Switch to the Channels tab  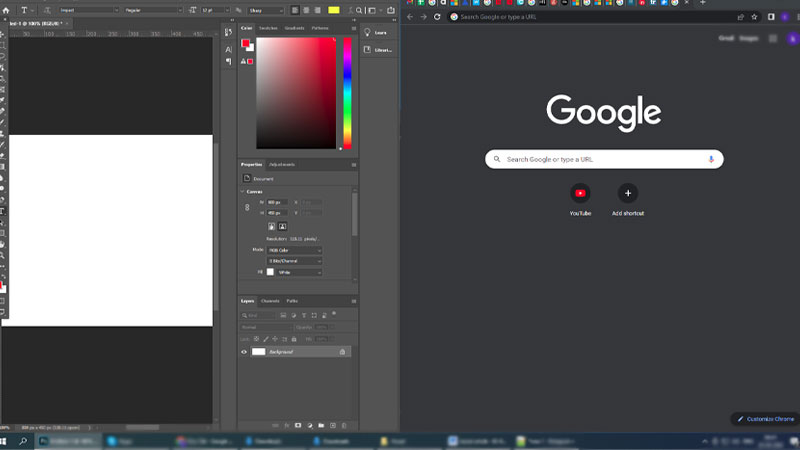(x=270, y=301)
